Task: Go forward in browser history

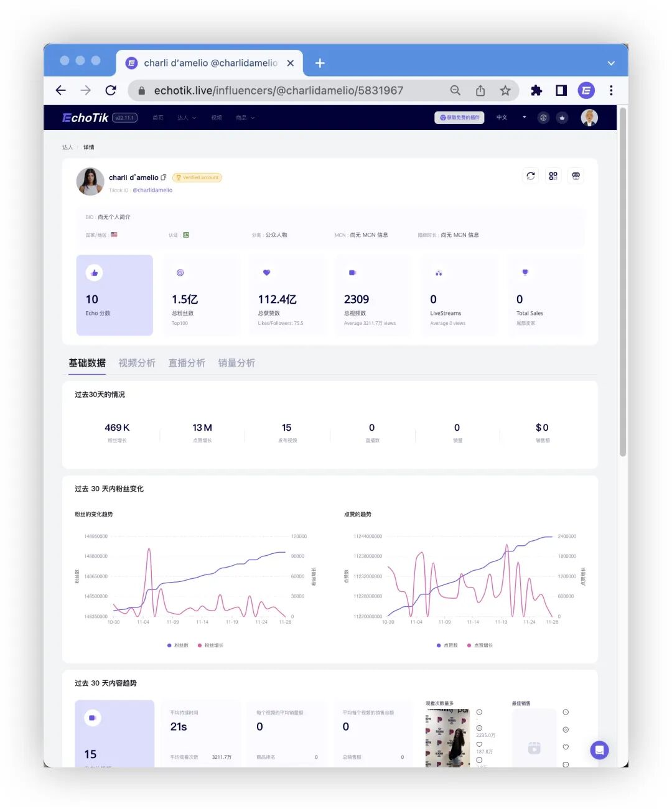Action: coord(86,90)
